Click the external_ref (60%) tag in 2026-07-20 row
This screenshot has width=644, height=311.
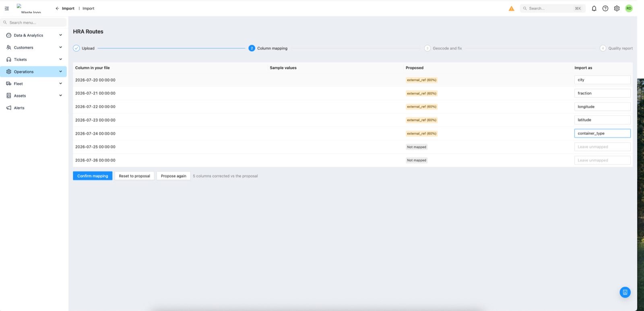[421, 80]
